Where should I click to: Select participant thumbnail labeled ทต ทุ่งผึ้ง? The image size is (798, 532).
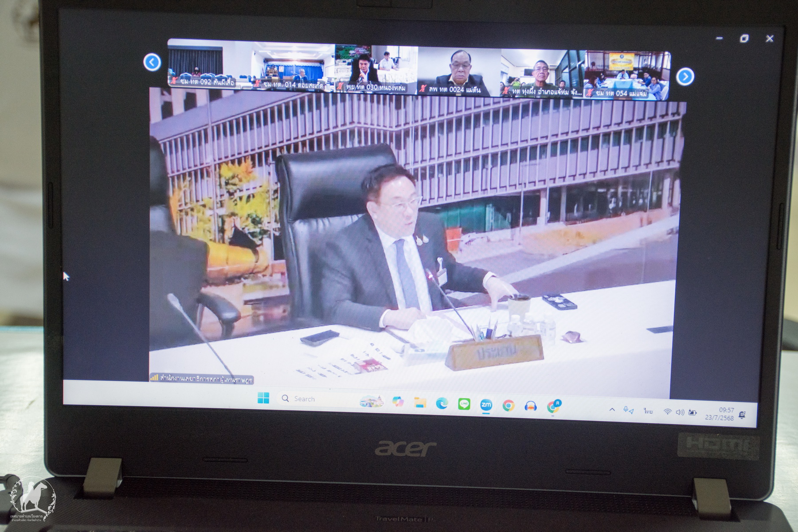tap(543, 73)
